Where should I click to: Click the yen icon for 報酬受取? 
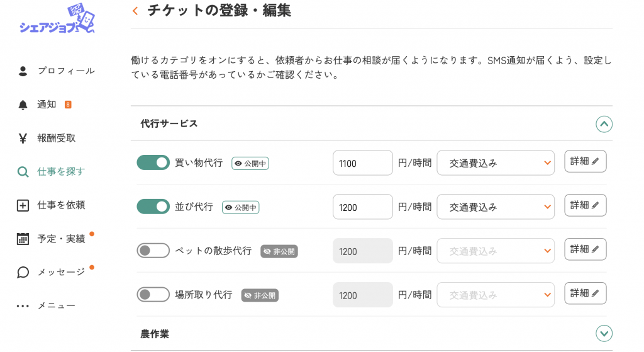point(23,138)
